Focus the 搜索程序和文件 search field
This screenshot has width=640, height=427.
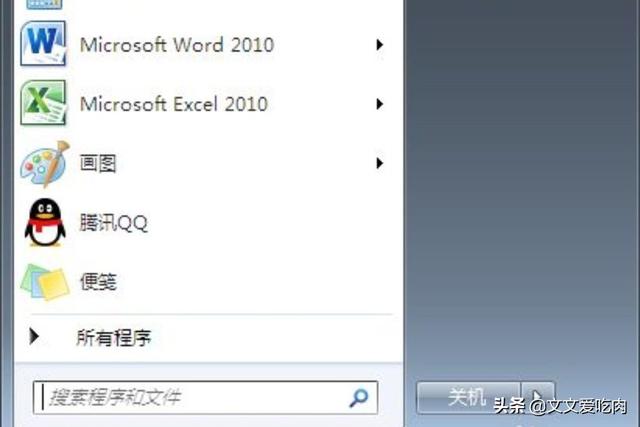tap(190, 397)
